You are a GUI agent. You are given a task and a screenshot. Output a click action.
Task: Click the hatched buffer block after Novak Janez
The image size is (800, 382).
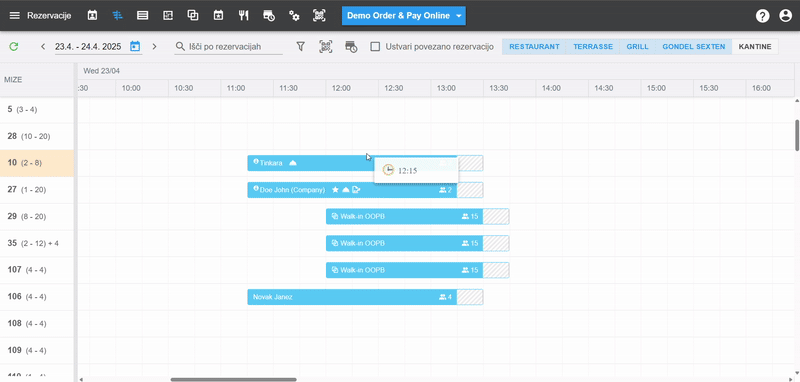click(x=470, y=297)
